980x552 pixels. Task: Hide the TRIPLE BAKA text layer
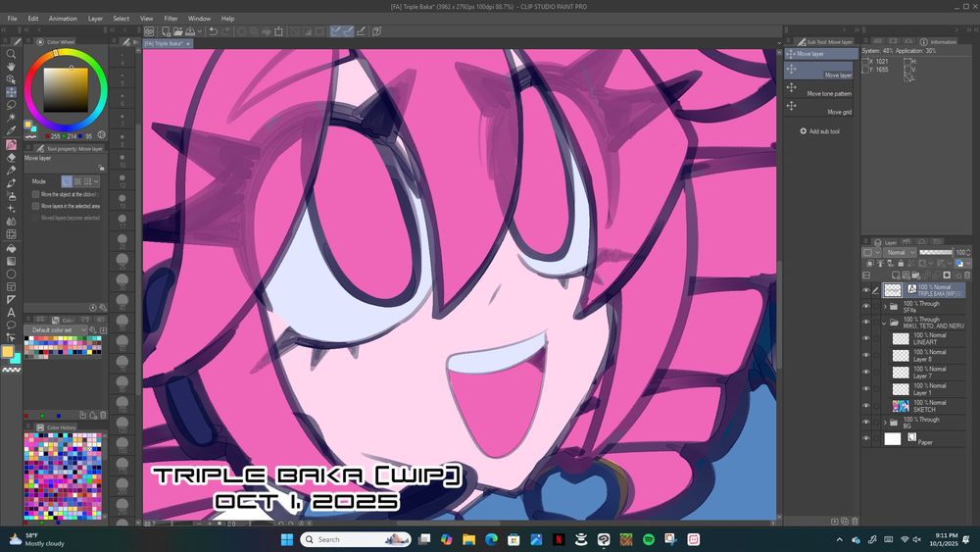coord(865,290)
